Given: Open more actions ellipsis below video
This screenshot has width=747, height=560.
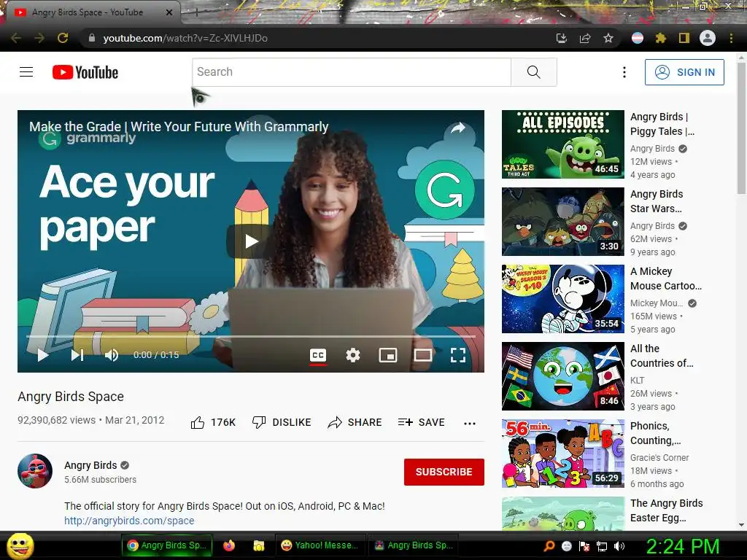Looking at the screenshot, I should click(x=470, y=424).
